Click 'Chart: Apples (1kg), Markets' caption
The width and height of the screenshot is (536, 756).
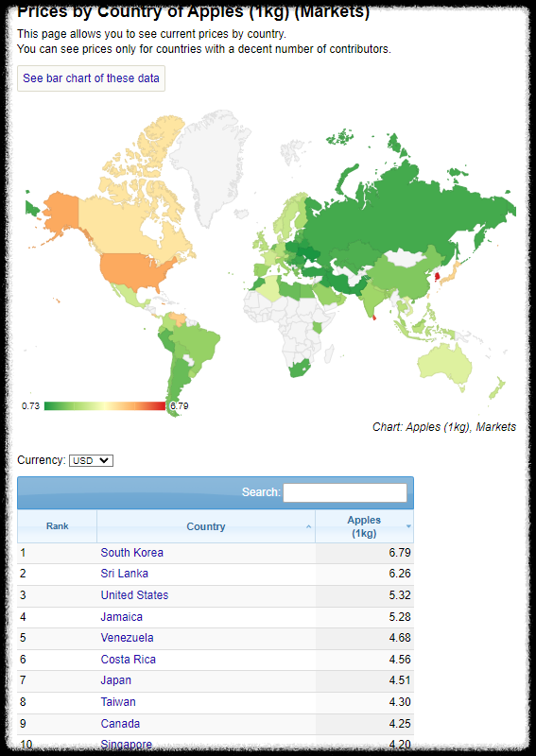coord(444,427)
